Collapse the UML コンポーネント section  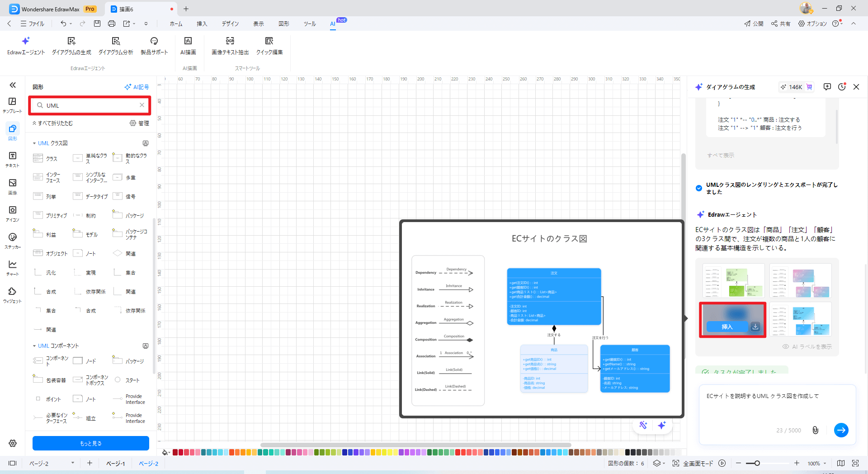pos(34,346)
